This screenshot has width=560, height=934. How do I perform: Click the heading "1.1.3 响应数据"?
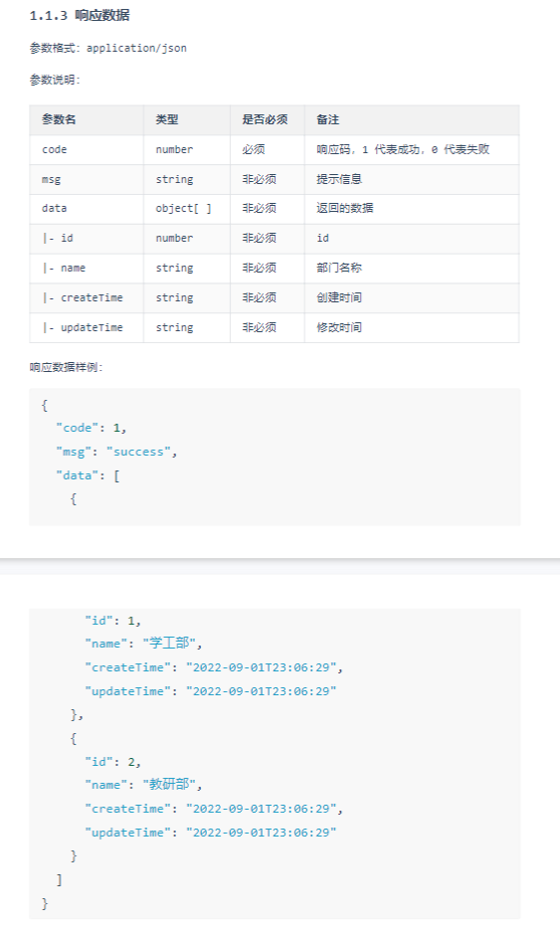click(x=80, y=16)
